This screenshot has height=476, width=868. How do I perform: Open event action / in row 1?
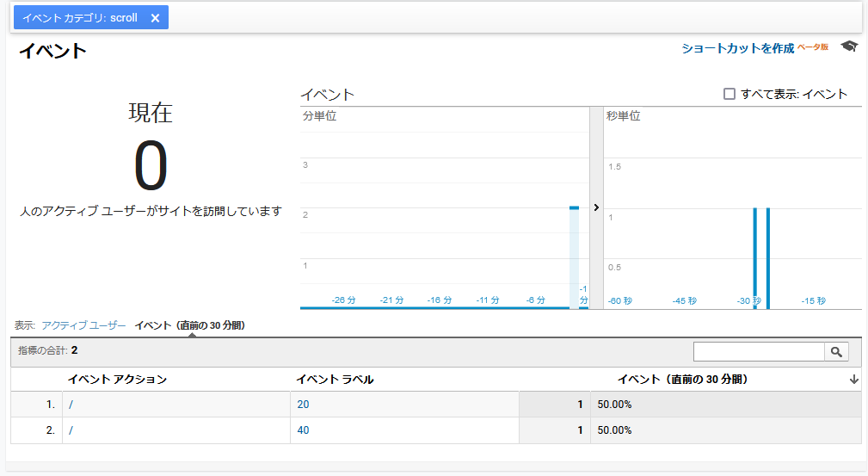click(x=71, y=405)
